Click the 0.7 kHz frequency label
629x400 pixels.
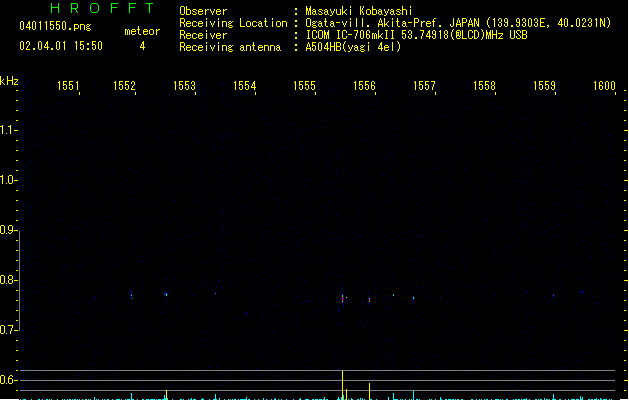(8, 330)
